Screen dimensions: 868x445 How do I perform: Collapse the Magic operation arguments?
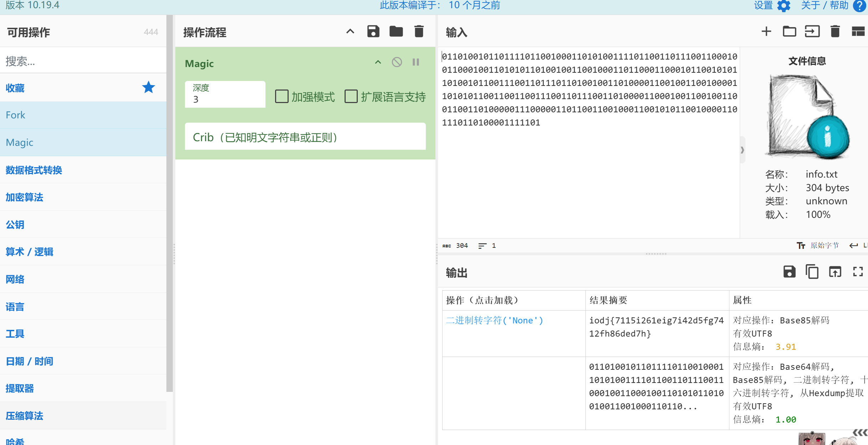pyautogui.click(x=378, y=62)
